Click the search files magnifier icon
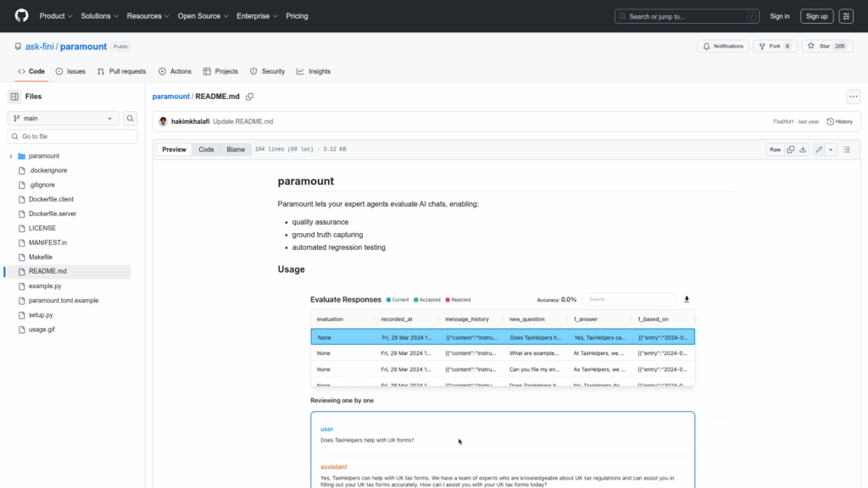The height and width of the screenshot is (488, 868). [131, 119]
